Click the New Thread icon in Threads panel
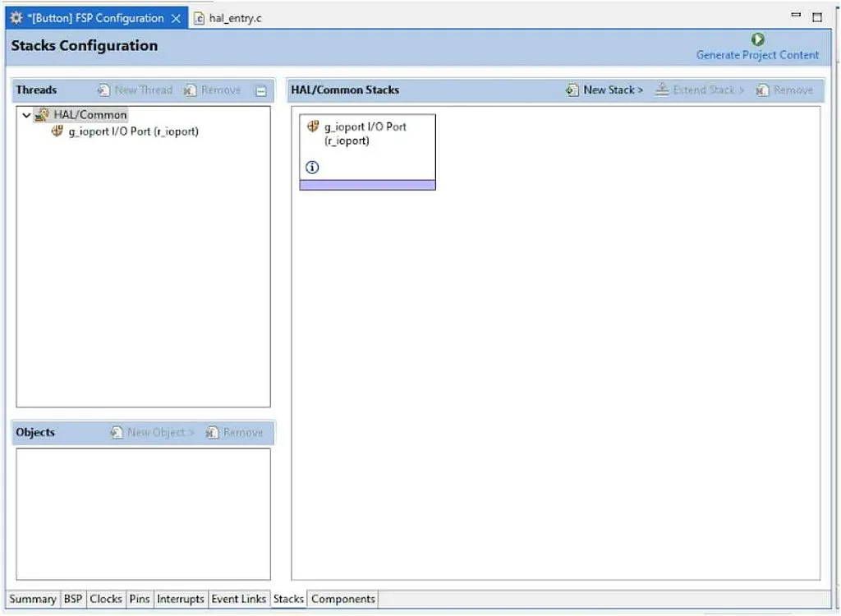This screenshot has height=616, width=841. tap(103, 90)
